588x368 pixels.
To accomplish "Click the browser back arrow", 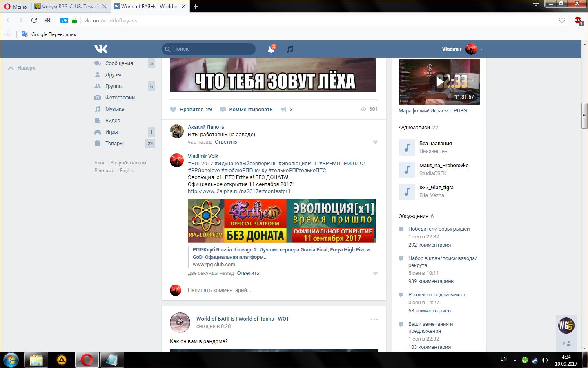I will 8,20.
